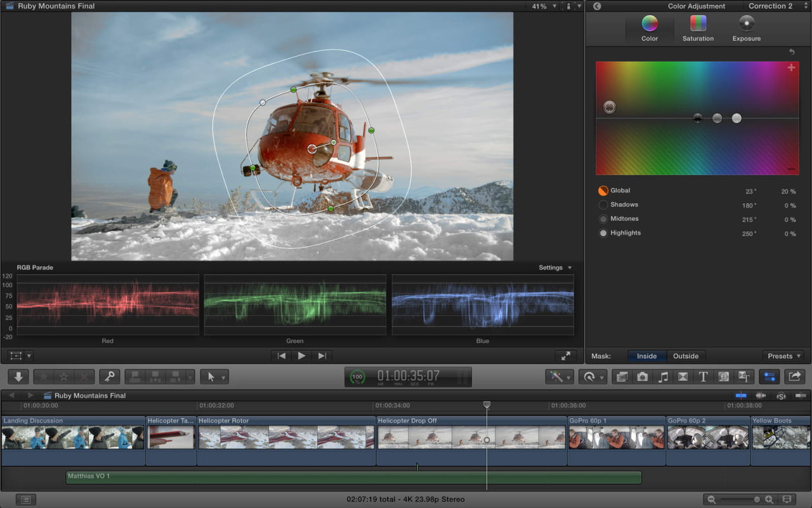Switch to the Saturation tab

point(698,29)
